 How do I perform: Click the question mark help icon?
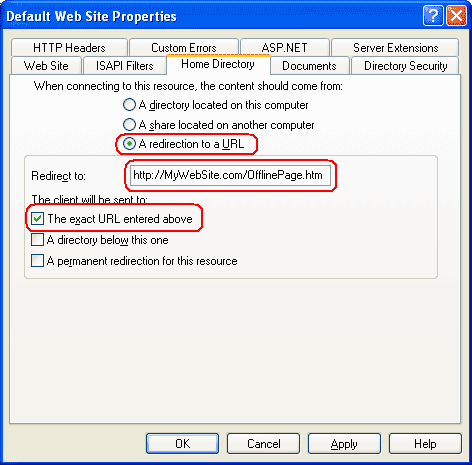433,16
